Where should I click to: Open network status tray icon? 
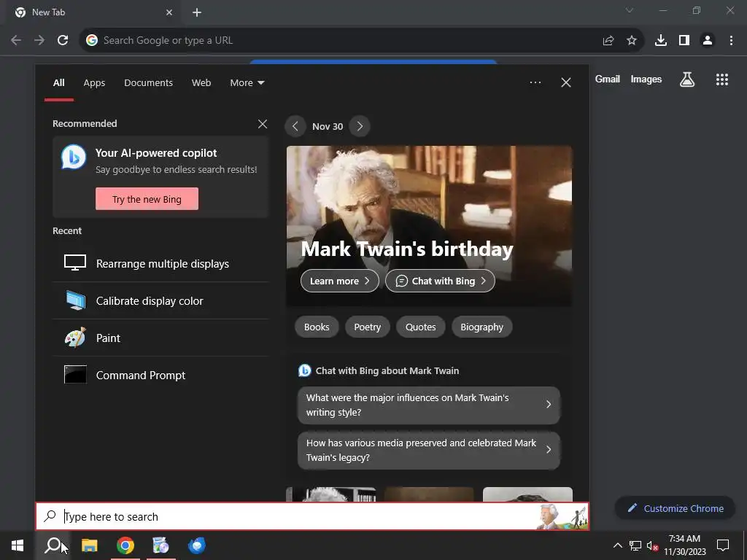tap(635, 545)
